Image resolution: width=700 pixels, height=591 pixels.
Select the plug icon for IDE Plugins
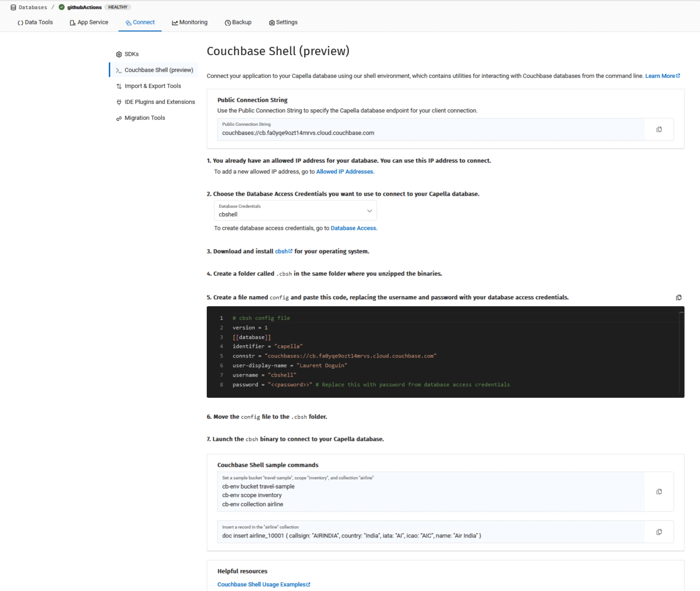pyautogui.click(x=118, y=101)
